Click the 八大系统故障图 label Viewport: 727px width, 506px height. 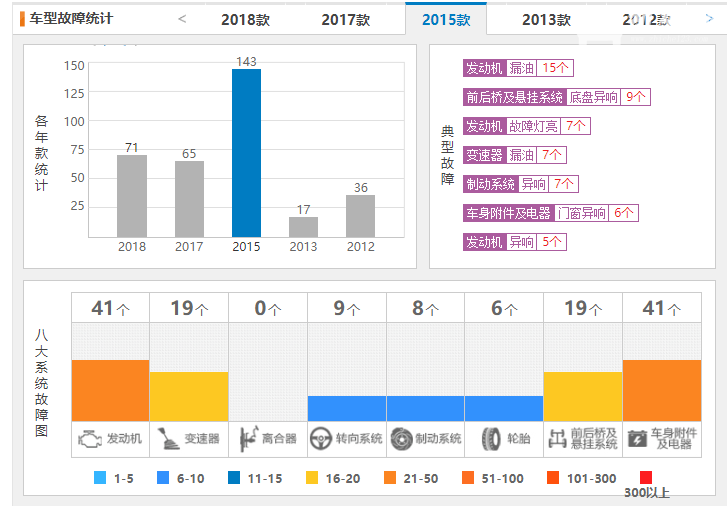tap(41, 383)
